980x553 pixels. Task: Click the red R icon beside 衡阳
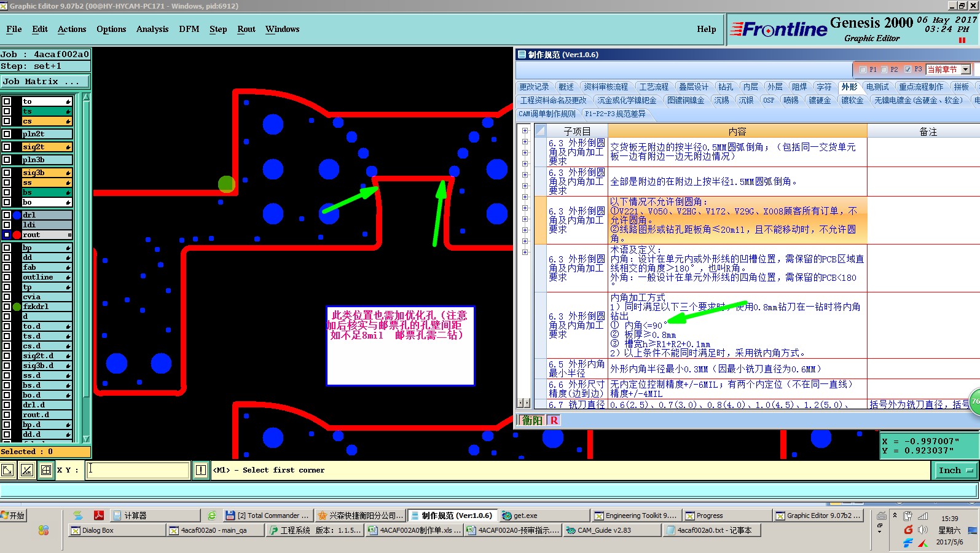point(554,420)
